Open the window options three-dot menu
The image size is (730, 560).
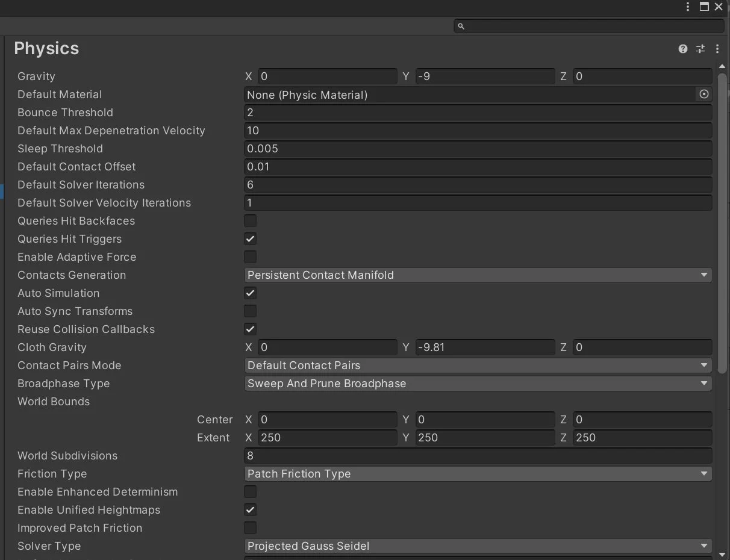pos(688,7)
